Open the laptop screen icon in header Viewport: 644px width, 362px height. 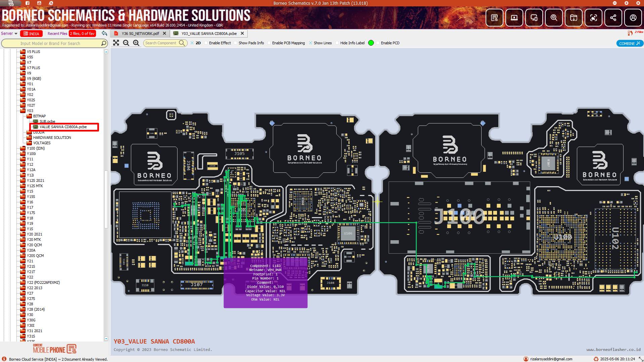coord(514,17)
